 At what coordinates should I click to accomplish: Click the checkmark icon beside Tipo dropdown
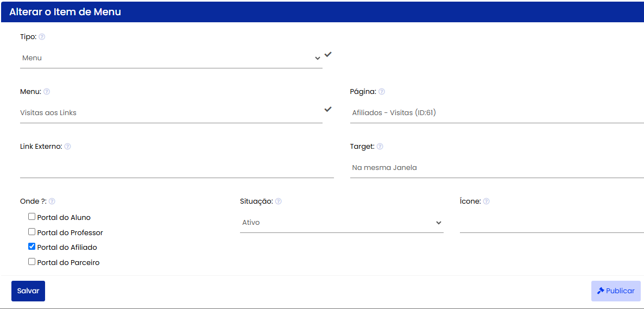(328, 54)
